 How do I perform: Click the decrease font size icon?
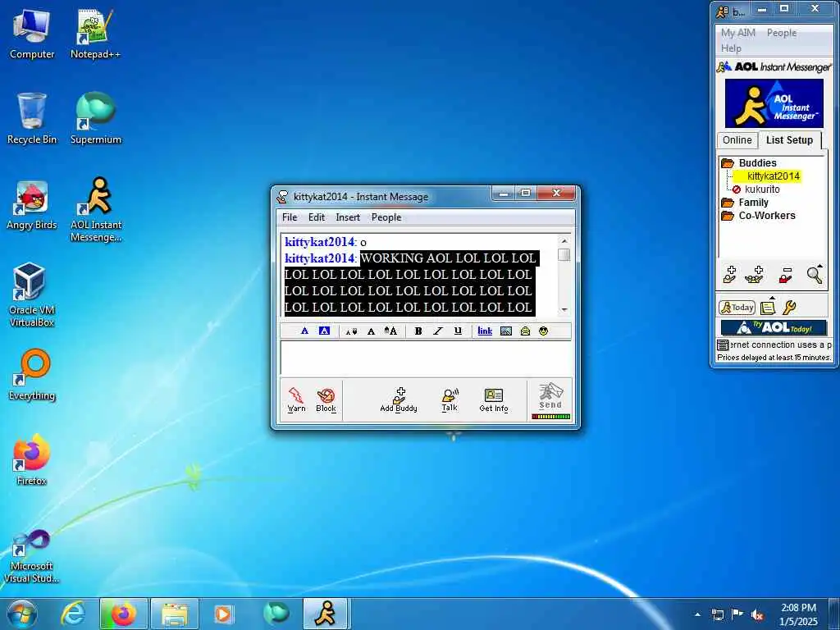(351, 331)
